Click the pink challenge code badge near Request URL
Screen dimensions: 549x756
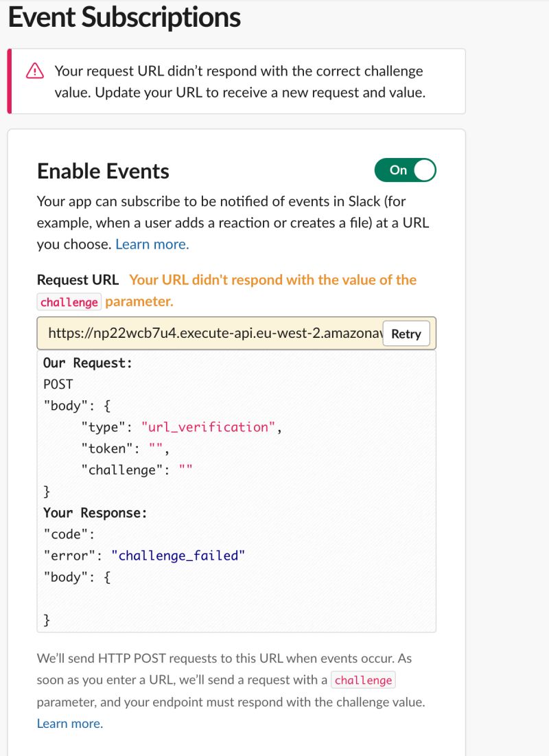tap(68, 301)
